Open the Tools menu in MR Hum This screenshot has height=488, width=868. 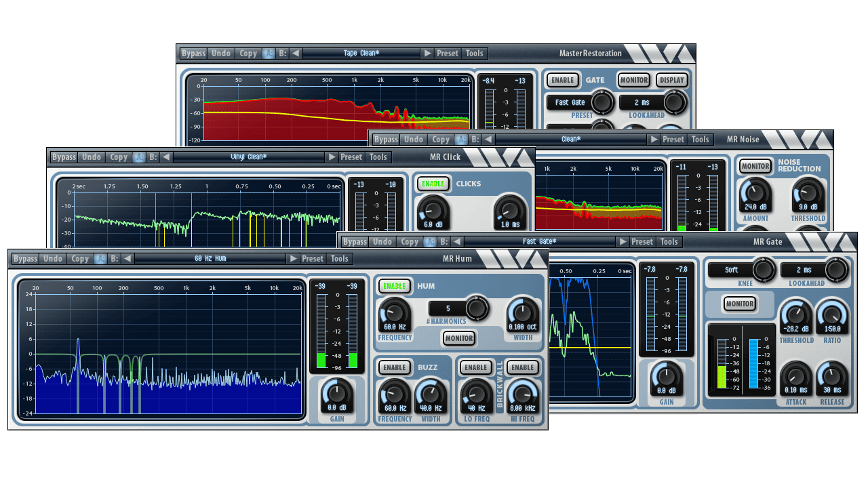pyautogui.click(x=340, y=259)
